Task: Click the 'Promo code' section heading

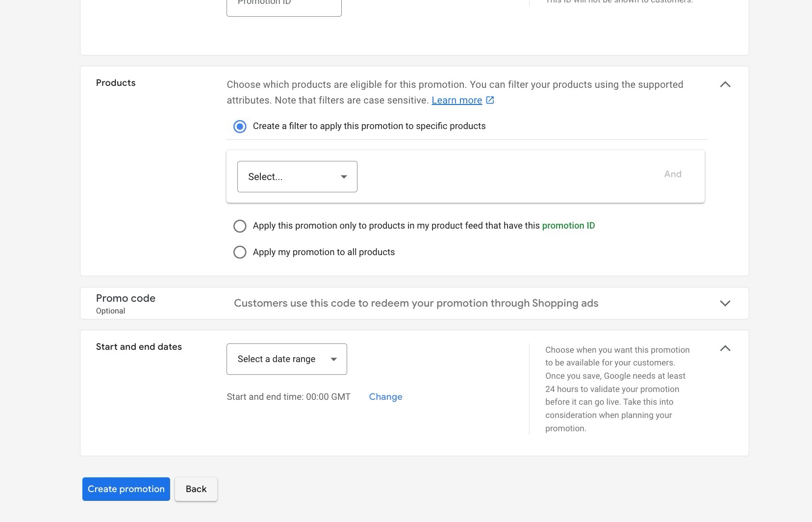Action: tap(126, 298)
